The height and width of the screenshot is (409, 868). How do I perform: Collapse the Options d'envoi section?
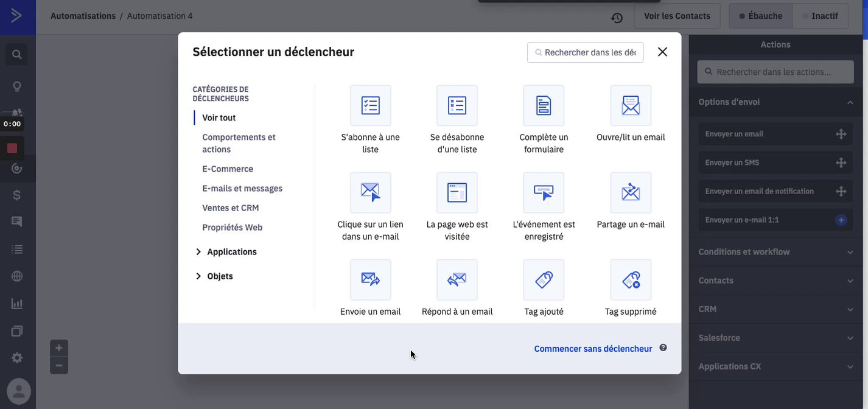(x=850, y=102)
